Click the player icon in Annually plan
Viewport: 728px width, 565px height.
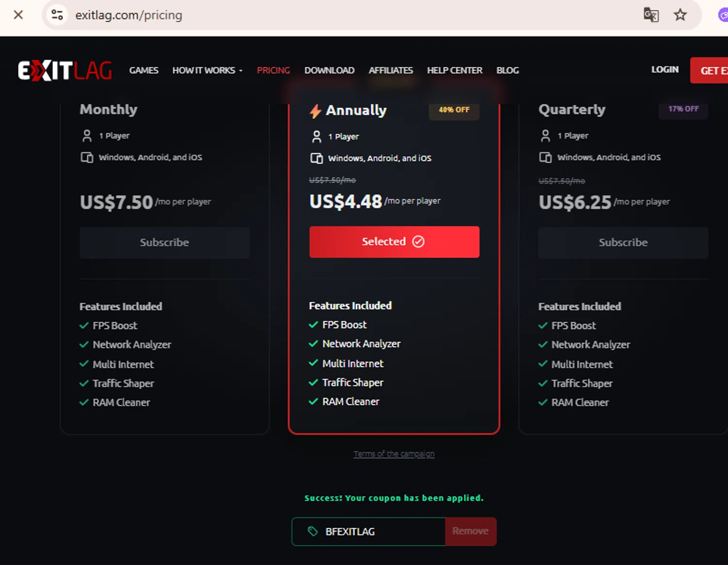316,137
